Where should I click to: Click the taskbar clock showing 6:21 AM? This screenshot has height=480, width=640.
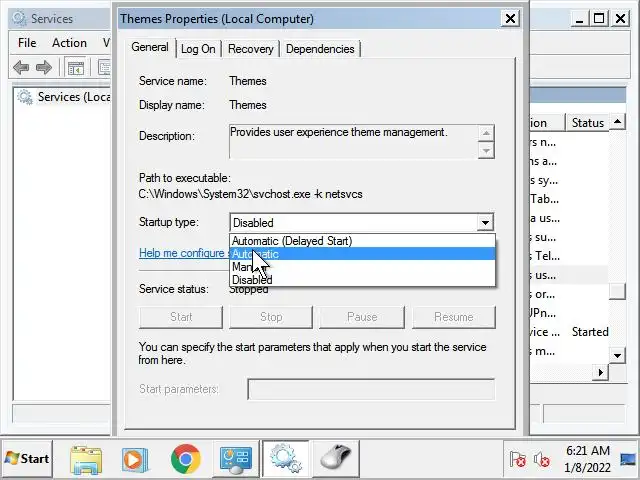[x=588, y=459]
